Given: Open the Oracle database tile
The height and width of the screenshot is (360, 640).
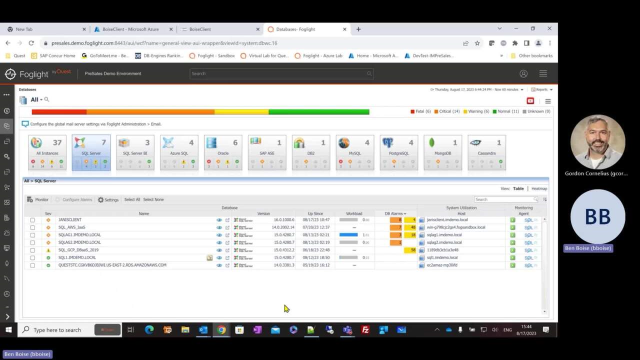Looking at the screenshot, I should (x=223, y=153).
